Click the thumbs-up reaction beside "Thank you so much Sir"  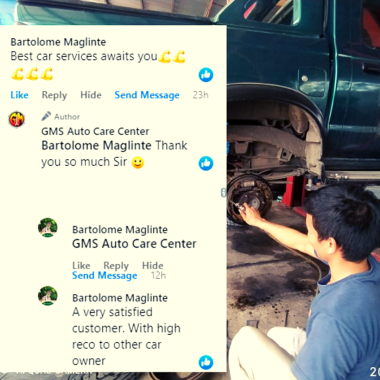tap(206, 163)
